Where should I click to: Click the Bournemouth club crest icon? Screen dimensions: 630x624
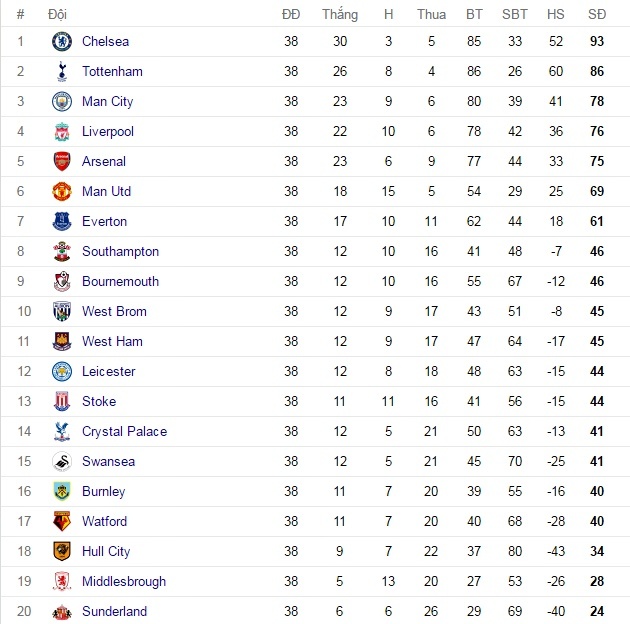point(62,282)
